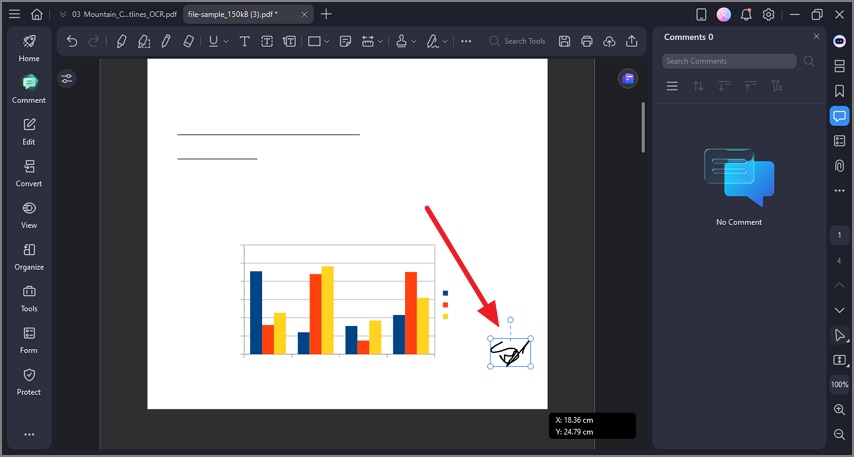
Task: Save the document with disk icon
Action: 565,41
